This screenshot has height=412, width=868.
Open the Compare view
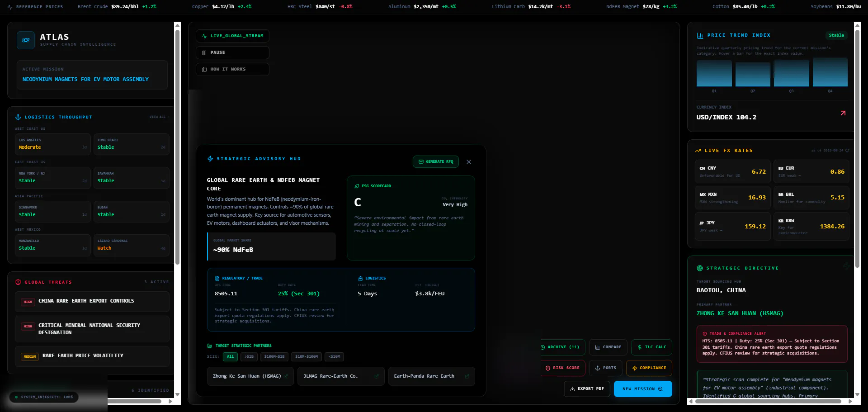click(608, 347)
